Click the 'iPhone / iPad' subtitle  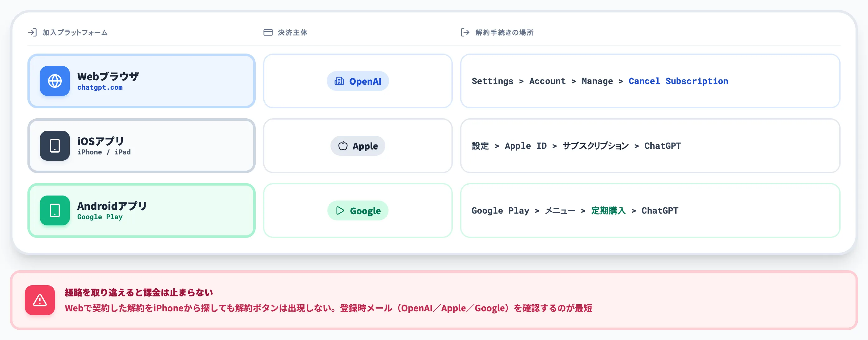104,152
